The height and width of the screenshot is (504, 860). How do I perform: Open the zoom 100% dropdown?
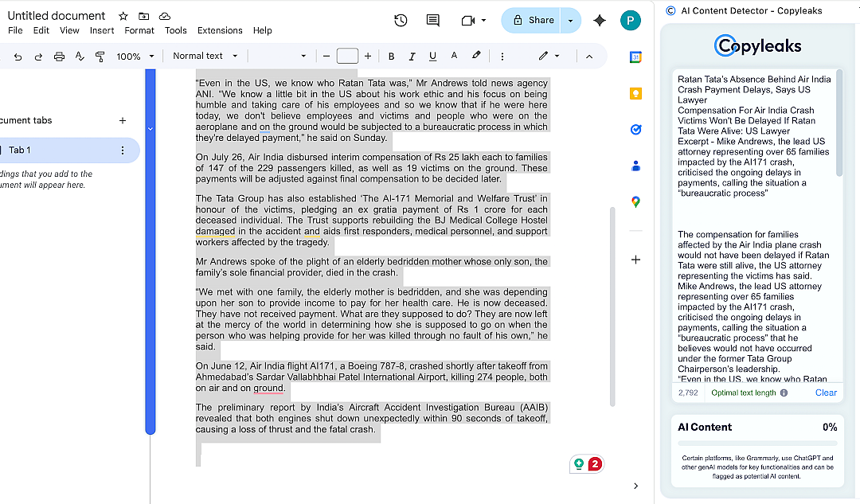click(x=135, y=57)
